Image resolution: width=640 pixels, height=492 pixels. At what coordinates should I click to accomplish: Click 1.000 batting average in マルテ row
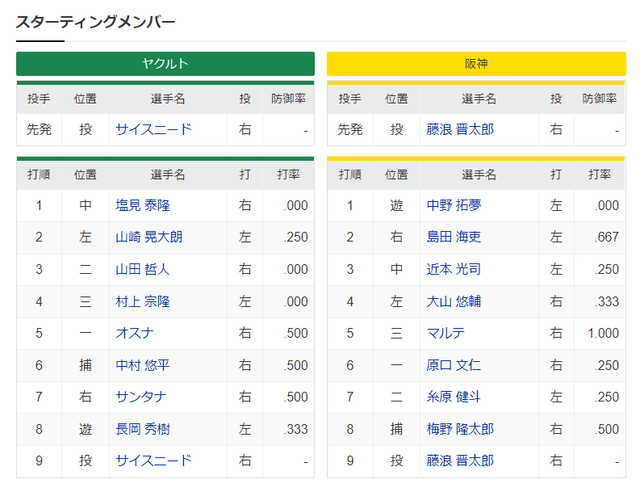(x=603, y=333)
